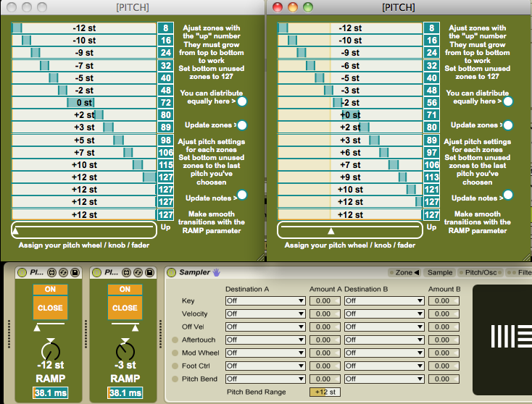Click the Sampler device activator circle

tap(172, 273)
